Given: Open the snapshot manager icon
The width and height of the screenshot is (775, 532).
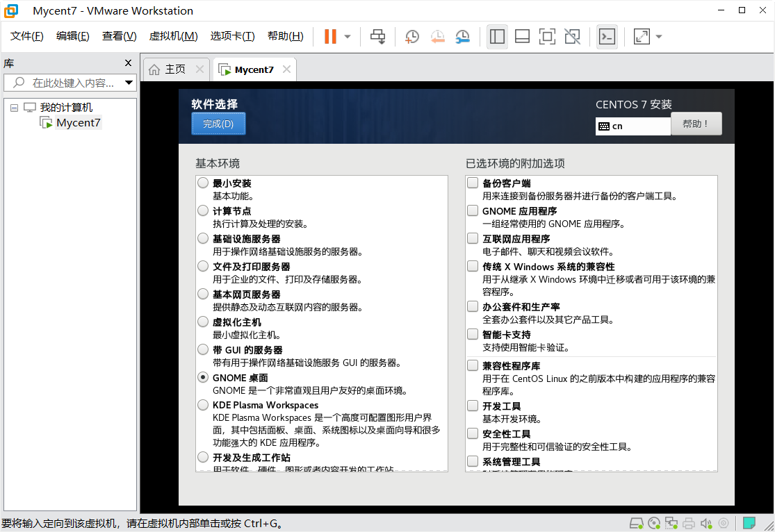Looking at the screenshot, I should (463, 37).
